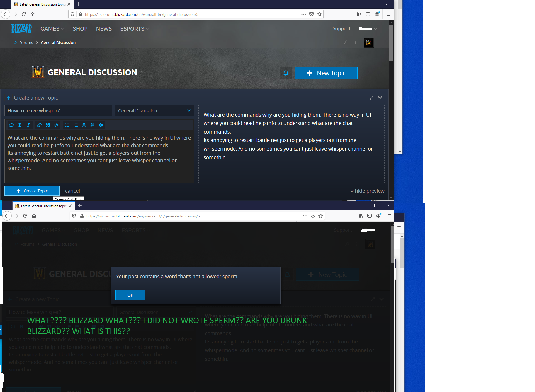This screenshot has height=392, width=535.
Task: Expand the composer to fullscreen
Action: 371,98
